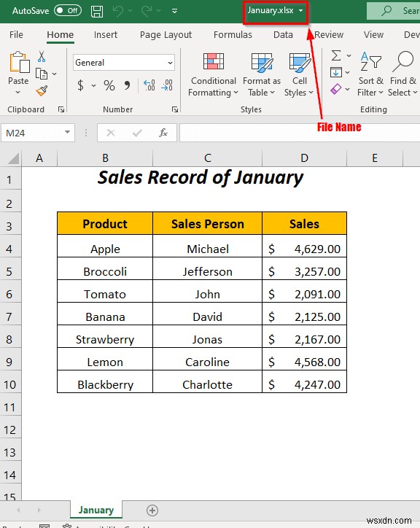The image size is (420, 528).
Task: Open Find & Select menu
Action: click(x=402, y=75)
